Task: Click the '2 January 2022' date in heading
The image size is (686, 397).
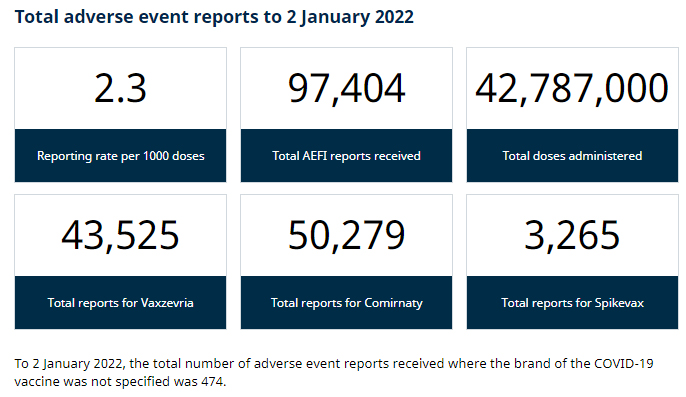Action: tap(350, 17)
